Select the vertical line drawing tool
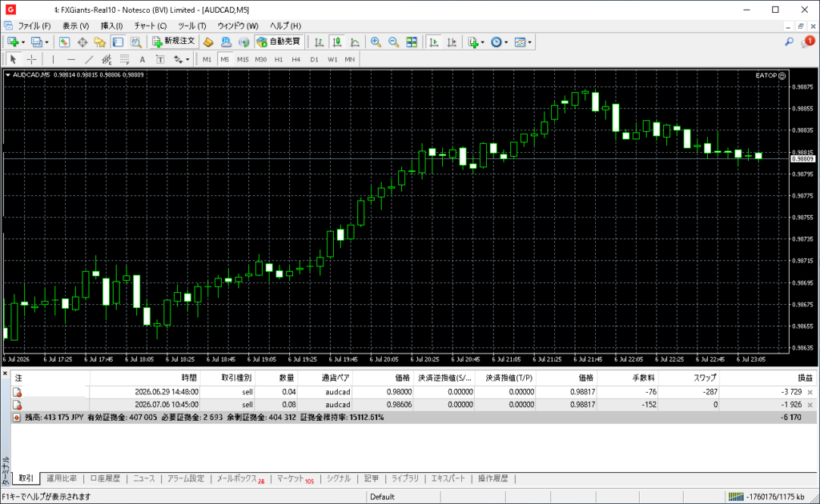This screenshot has width=820, height=504. [53, 59]
